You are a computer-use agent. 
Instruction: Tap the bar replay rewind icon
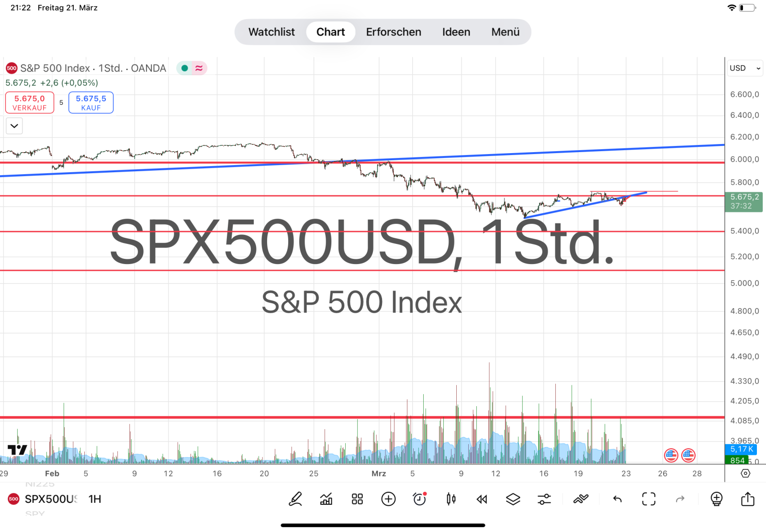pos(482,499)
